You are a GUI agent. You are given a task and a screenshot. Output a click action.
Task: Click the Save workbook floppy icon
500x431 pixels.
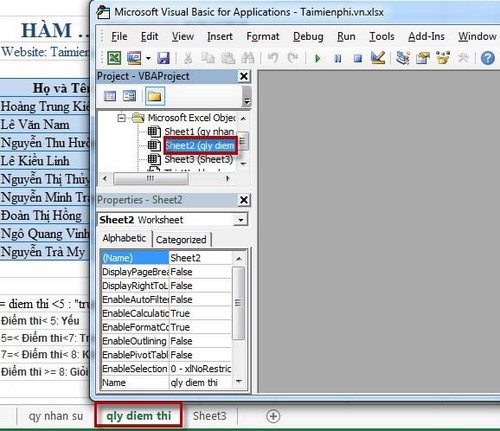click(x=163, y=58)
